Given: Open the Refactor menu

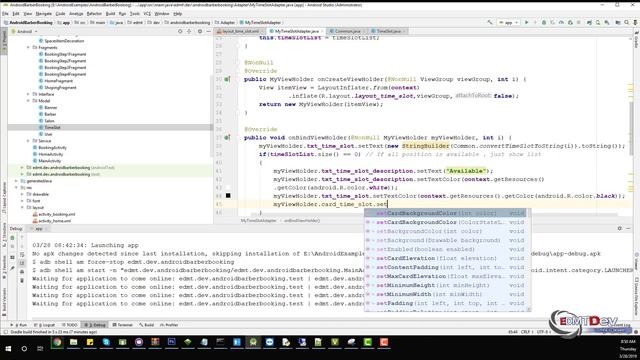Looking at the screenshot, I should point(94,14).
